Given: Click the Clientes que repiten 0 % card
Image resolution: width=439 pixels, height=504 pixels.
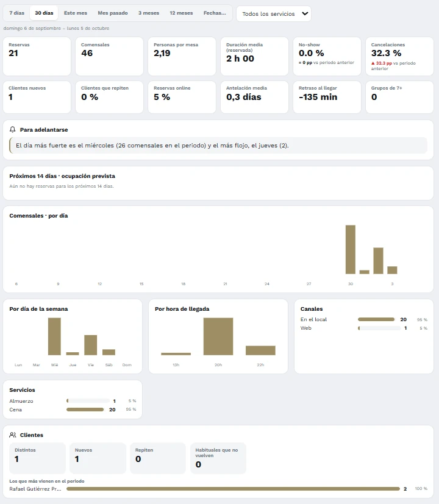Looking at the screenshot, I should pos(109,97).
